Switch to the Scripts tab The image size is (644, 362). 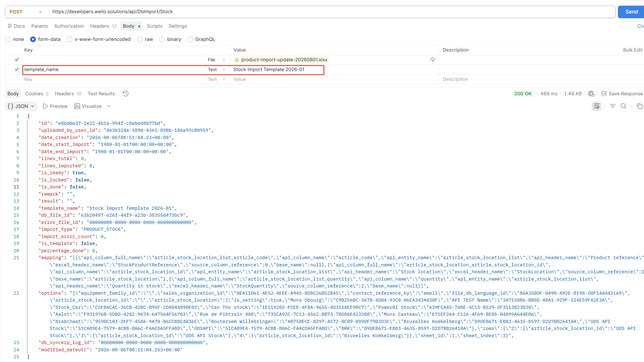[154, 26]
